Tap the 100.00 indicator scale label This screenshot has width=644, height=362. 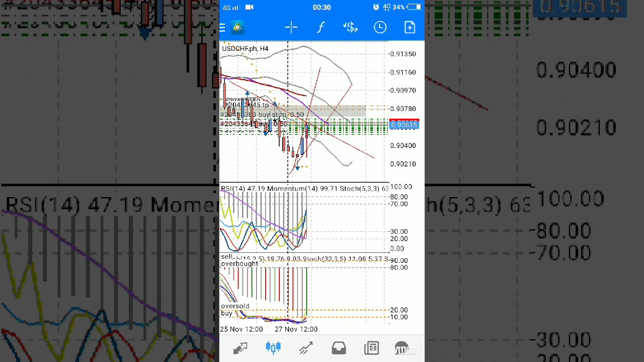coord(401,187)
